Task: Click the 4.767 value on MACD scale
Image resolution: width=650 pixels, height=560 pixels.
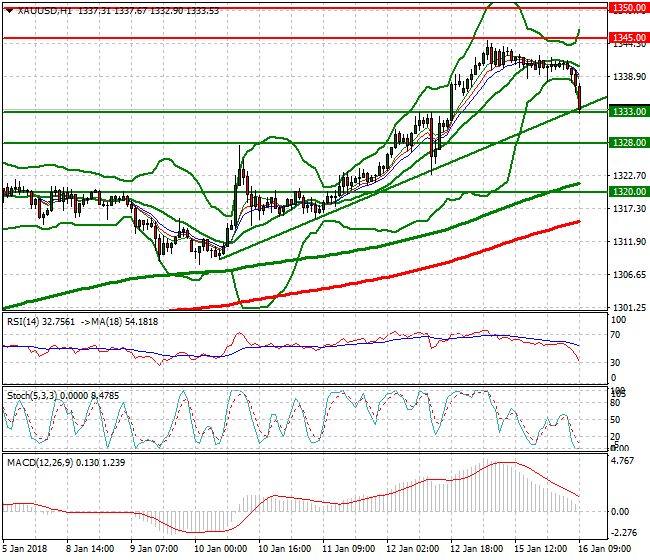Action: click(x=623, y=461)
